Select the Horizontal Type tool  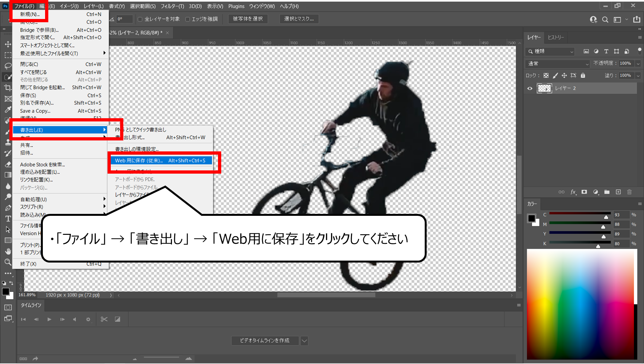8,219
